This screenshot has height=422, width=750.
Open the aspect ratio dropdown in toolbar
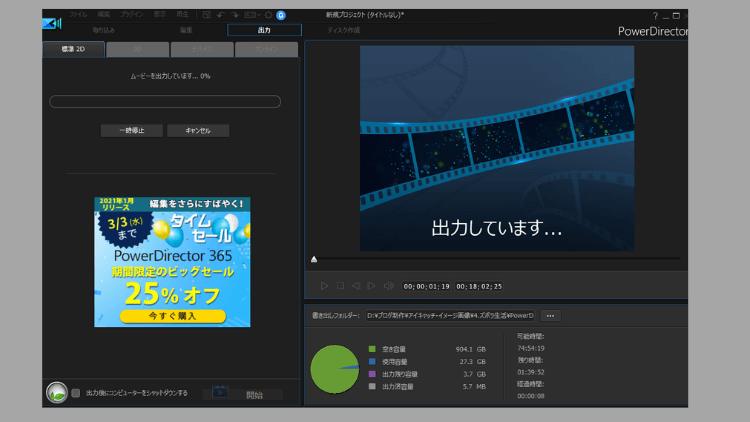[251, 15]
